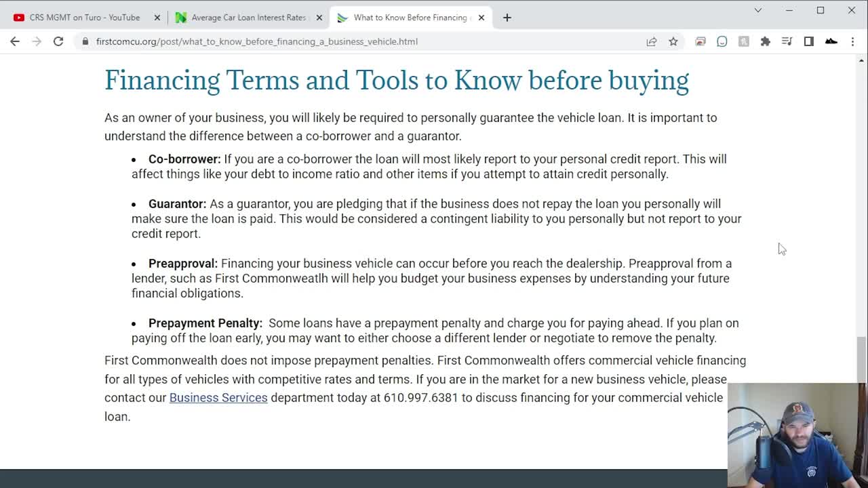Bookmark this page with star icon
This screenshot has height=488, width=868.
tap(673, 41)
